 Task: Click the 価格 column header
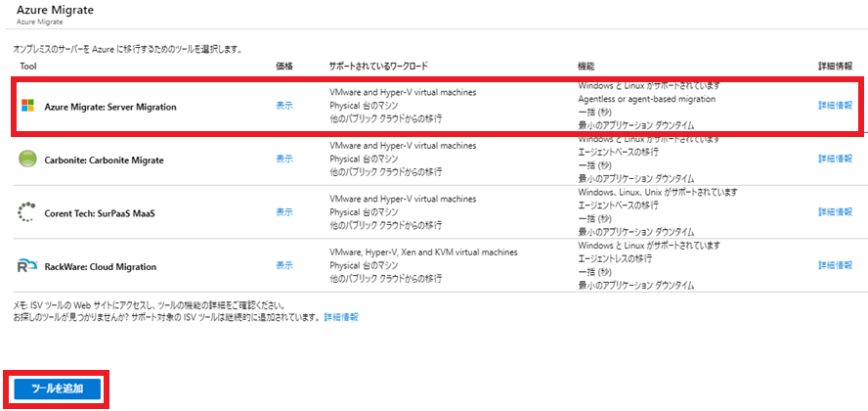[x=284, y=66]
